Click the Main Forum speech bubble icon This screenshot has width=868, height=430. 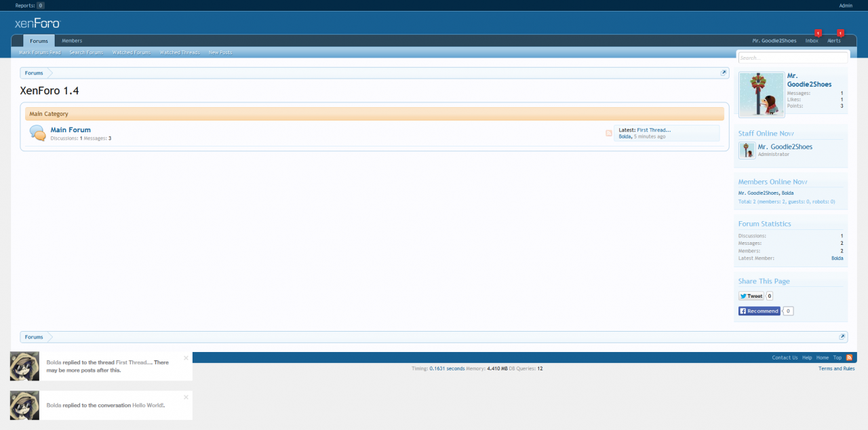click(37, 133)
